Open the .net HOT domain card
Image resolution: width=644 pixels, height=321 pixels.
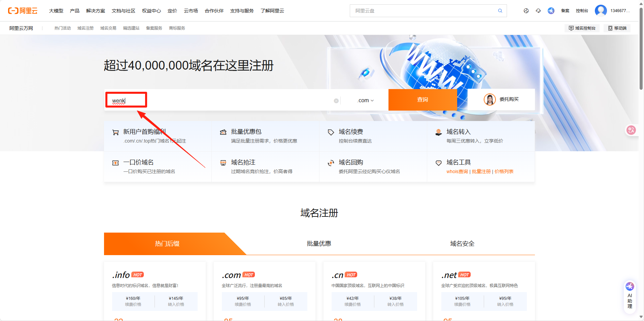[484, 291]
